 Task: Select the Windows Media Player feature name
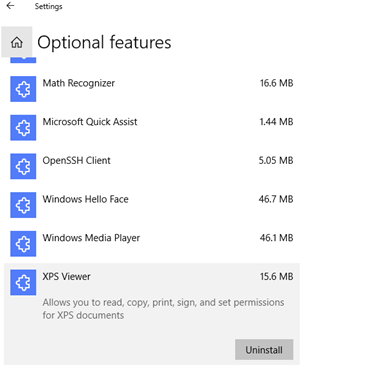(x=91, y=238)
